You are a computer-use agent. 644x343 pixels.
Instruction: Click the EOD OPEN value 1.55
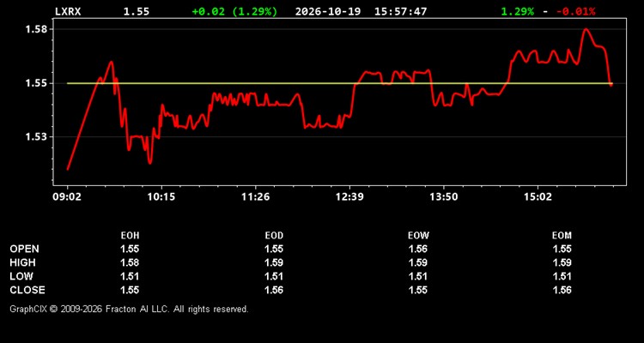coord(274,249)
